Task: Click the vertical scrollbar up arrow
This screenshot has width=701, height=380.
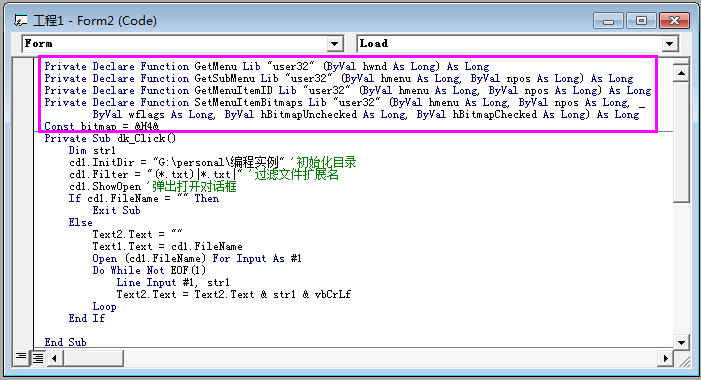Action: tap(681, 73)
